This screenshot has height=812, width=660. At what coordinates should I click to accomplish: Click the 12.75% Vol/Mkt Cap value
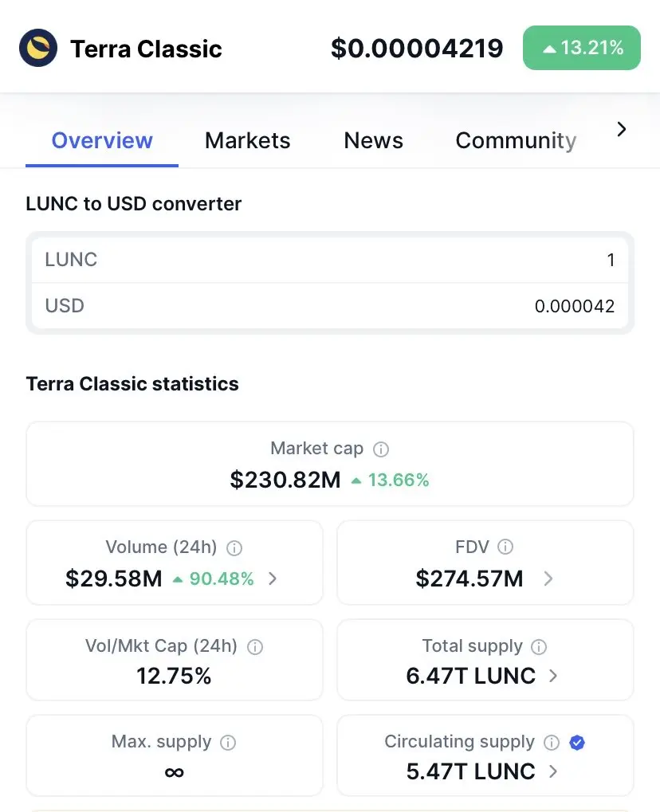pos(174,676)
